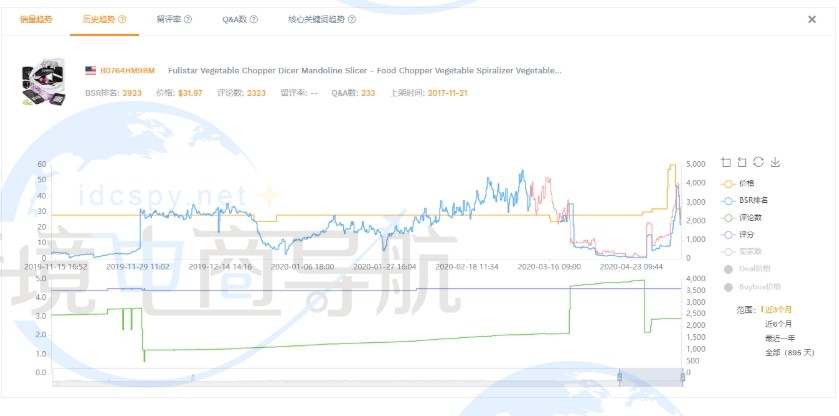
Task: Click the chart restore refresh icon
Action: tap(758, 162)
